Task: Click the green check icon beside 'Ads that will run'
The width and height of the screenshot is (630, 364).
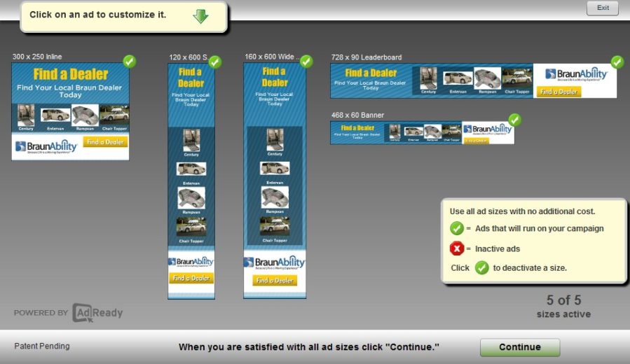Action: tap(457, 228)
